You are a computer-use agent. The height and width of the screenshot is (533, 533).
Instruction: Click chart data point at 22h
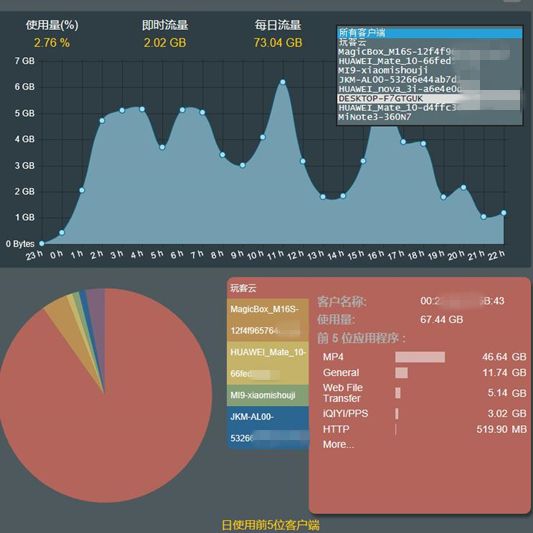[503, 213]
